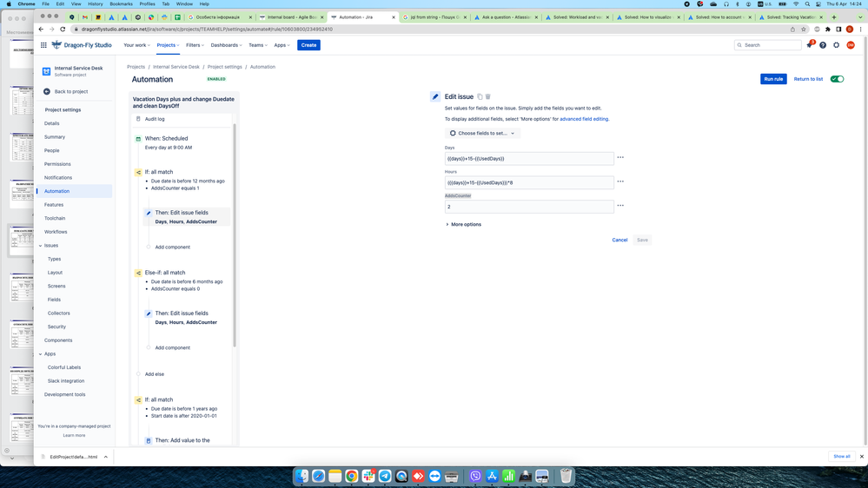Image resolution: width=868 pixels, height=488 pixels.
Task: Open the Filters dropdown
Action: 195,45
